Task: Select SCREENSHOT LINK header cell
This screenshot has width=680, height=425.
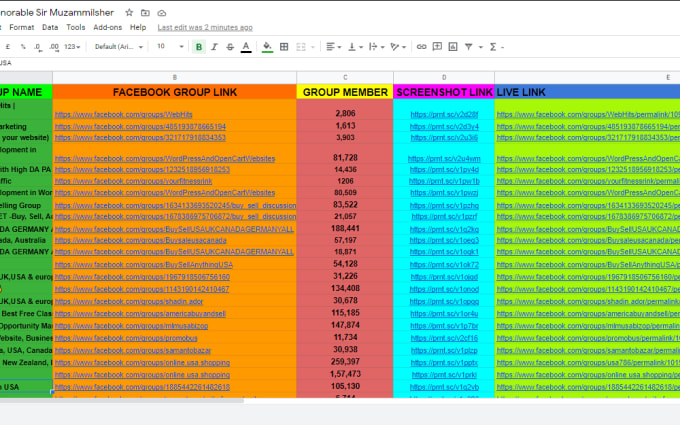Action: coord(444,92)
